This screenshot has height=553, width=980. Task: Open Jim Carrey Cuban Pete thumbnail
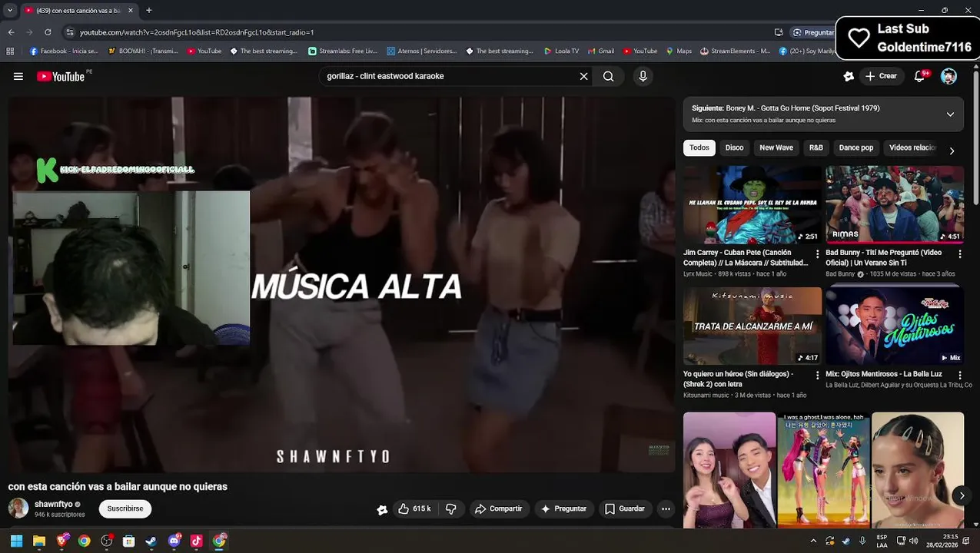point(752,205)
